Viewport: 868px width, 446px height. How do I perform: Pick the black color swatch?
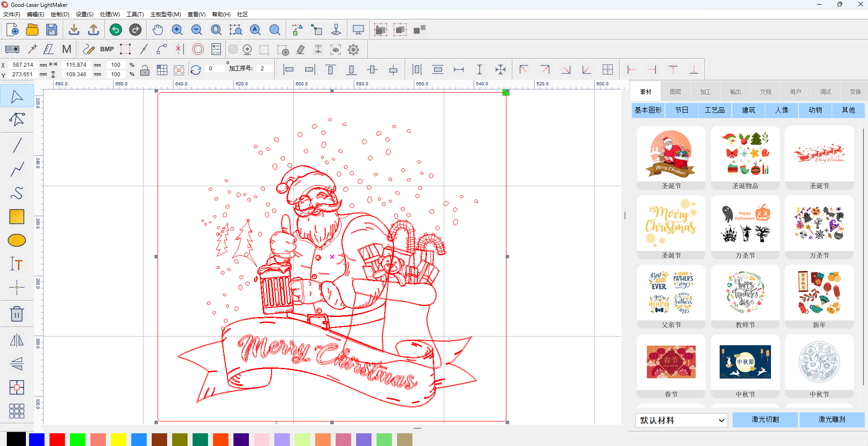point(16,439)
